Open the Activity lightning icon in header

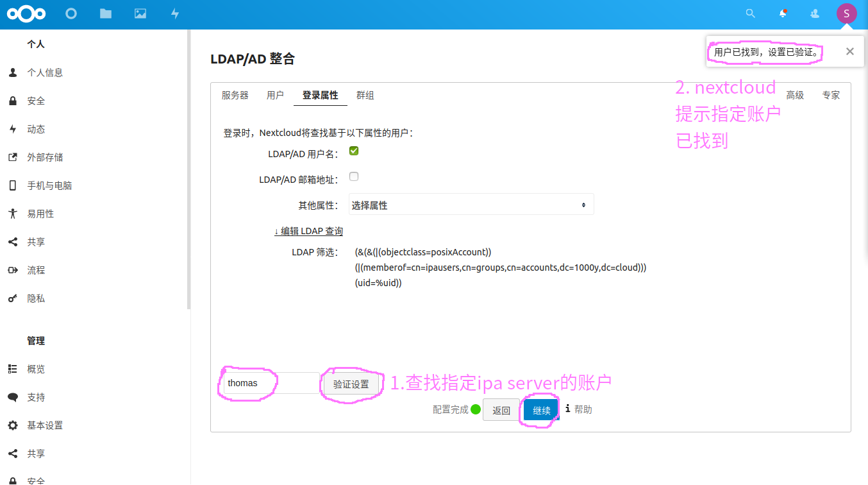coord(175,13)
